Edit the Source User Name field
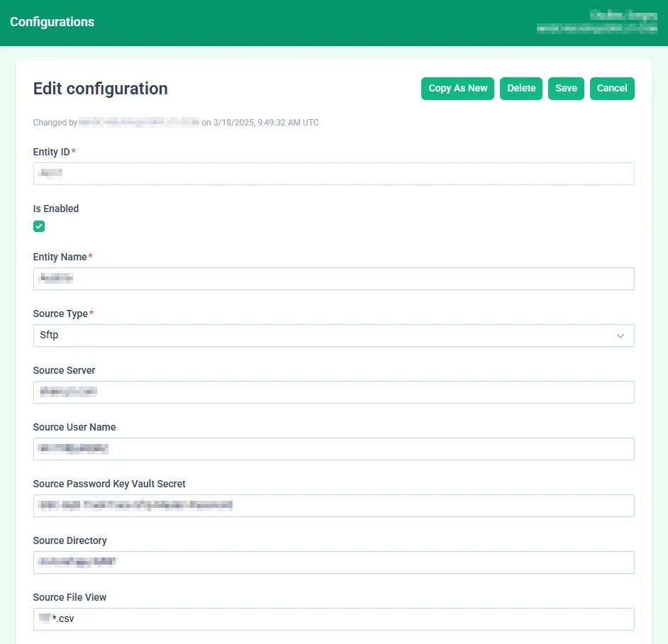Screen dimensions: 668x644 click(333, 449)
